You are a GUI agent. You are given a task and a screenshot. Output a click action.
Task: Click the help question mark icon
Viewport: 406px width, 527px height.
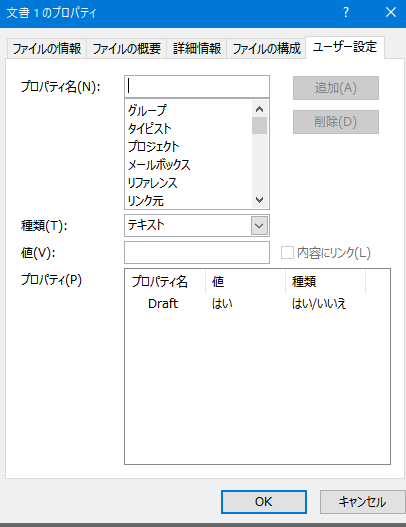click(x=346, y=12)
